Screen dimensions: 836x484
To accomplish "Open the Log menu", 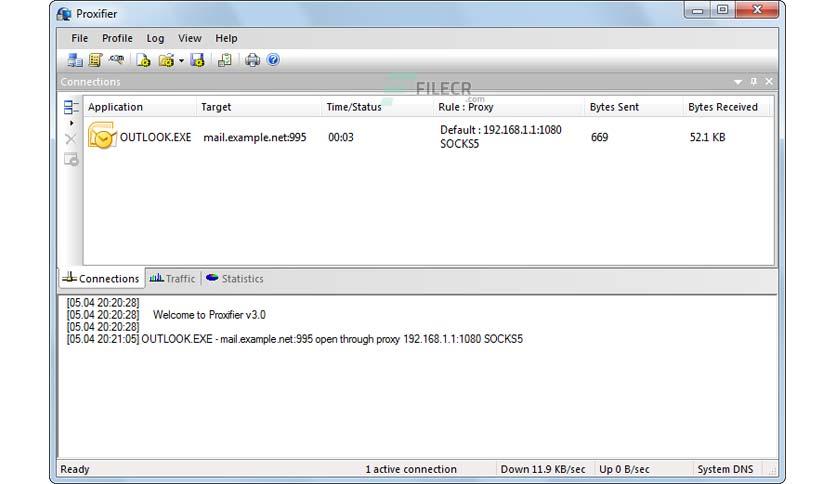I will [x=155, y=38].
